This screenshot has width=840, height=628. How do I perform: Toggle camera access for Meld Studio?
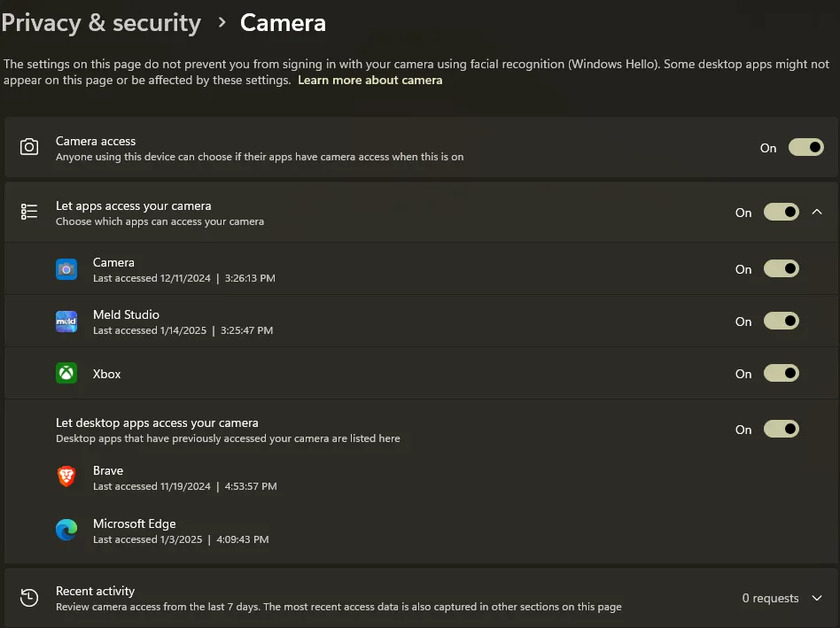[x=781, y=322]
